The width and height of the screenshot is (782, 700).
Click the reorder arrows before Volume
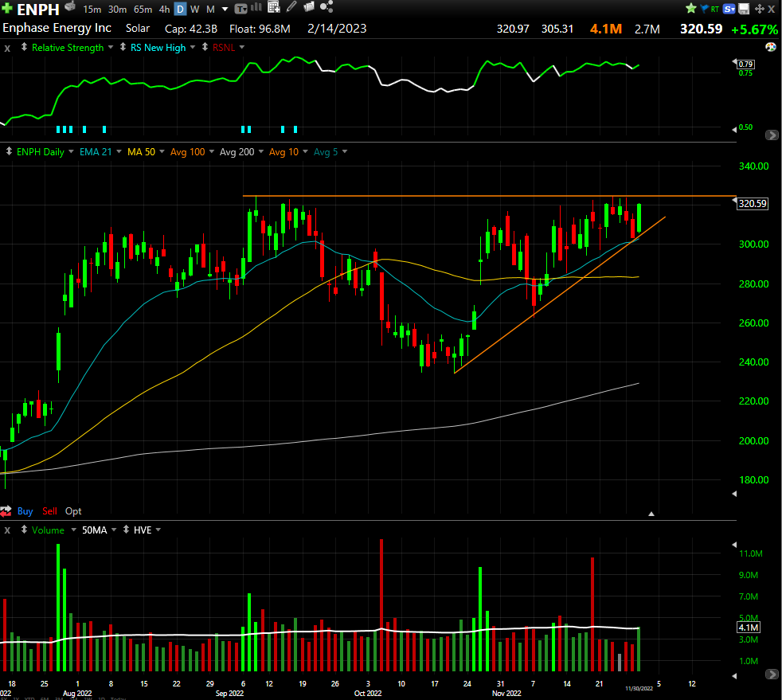pos(24,530)
